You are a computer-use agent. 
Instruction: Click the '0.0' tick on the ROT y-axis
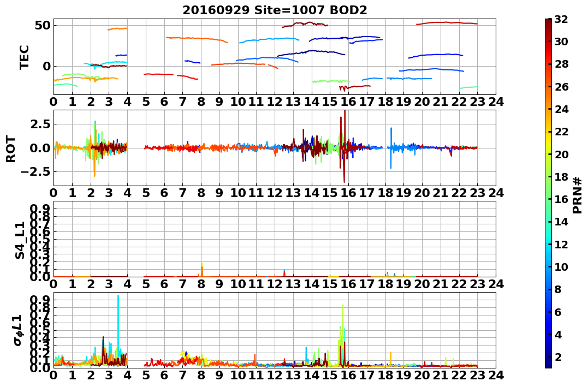(40, 148)
